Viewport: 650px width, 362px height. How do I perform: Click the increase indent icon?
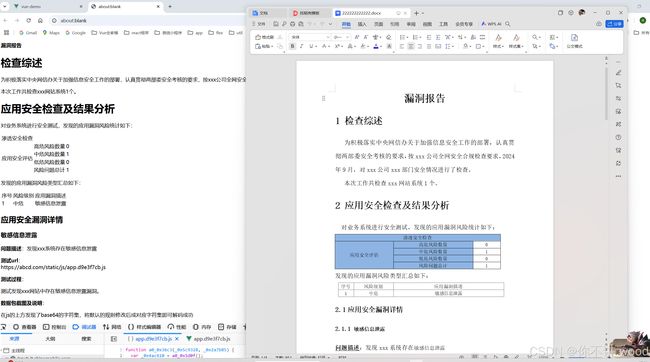click(438, 37)
